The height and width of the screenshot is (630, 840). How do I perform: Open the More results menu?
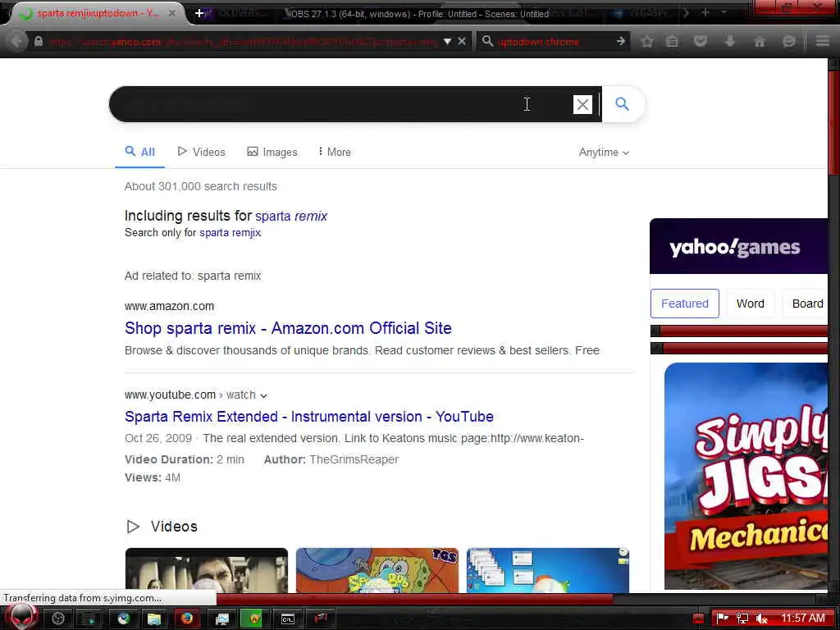point(335,152)
